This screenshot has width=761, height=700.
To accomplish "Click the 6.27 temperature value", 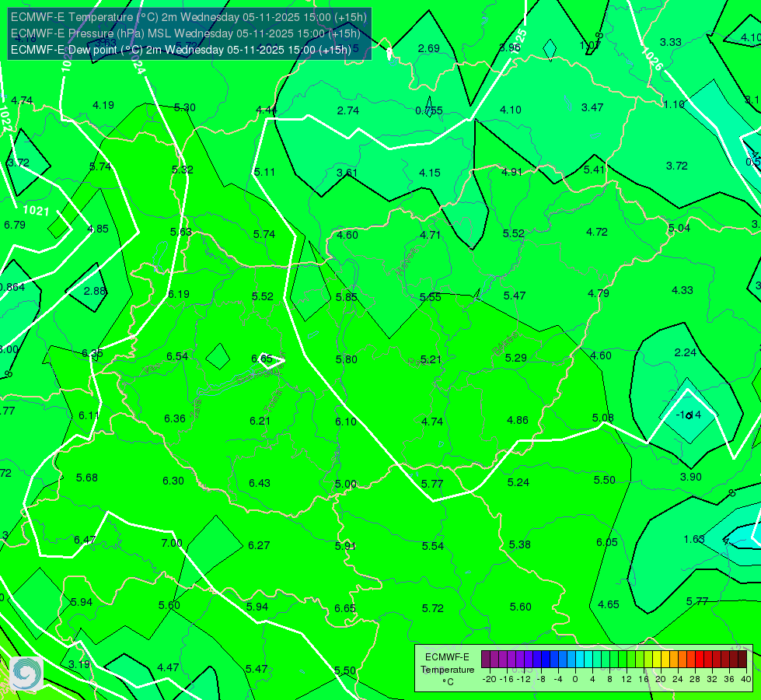I will (259, 545).
